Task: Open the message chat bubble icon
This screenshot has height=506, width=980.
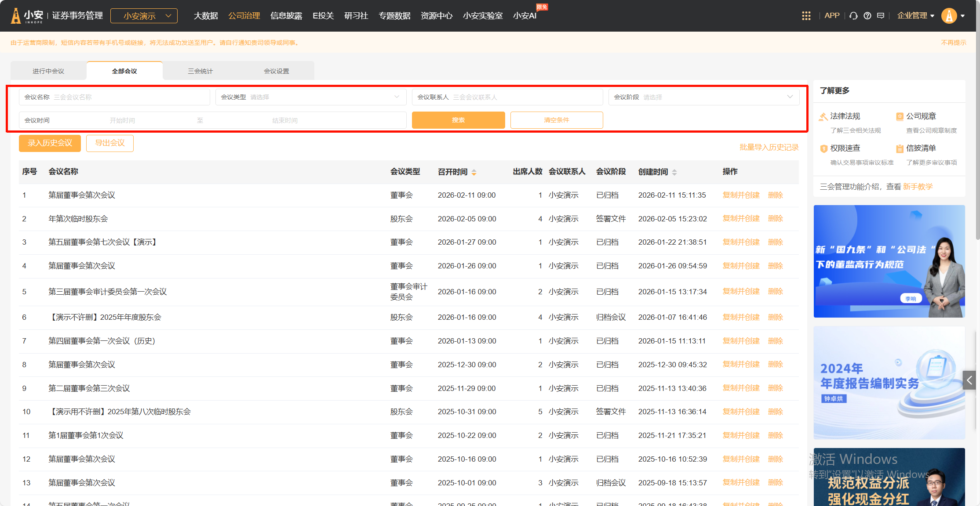Action: (x=880, y=16)
